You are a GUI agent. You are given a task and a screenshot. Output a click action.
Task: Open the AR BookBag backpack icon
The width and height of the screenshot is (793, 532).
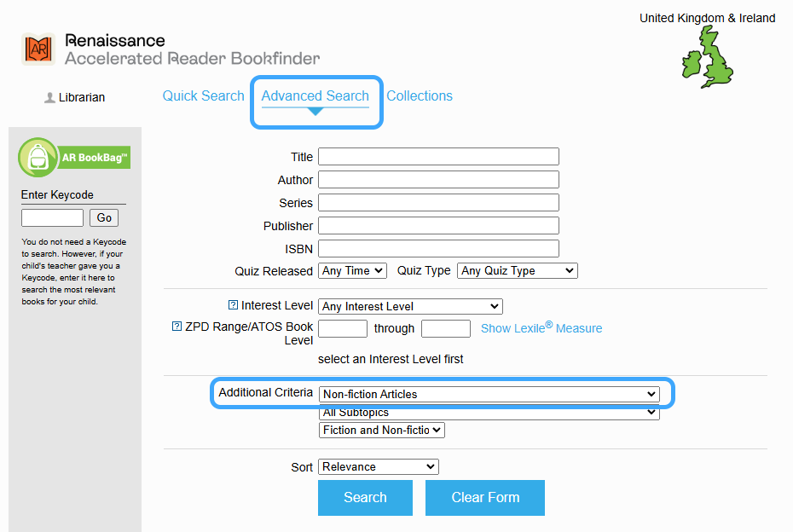(x=38, y=158)
